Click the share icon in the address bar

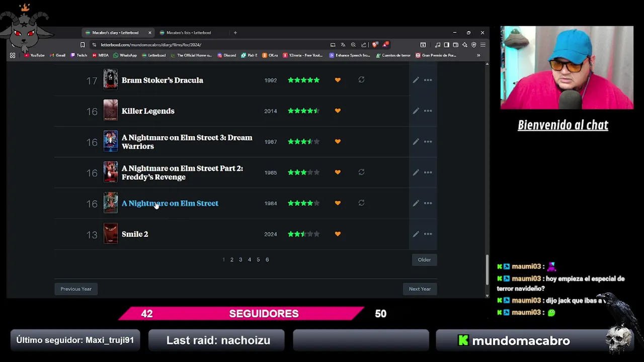coord(363,45)
